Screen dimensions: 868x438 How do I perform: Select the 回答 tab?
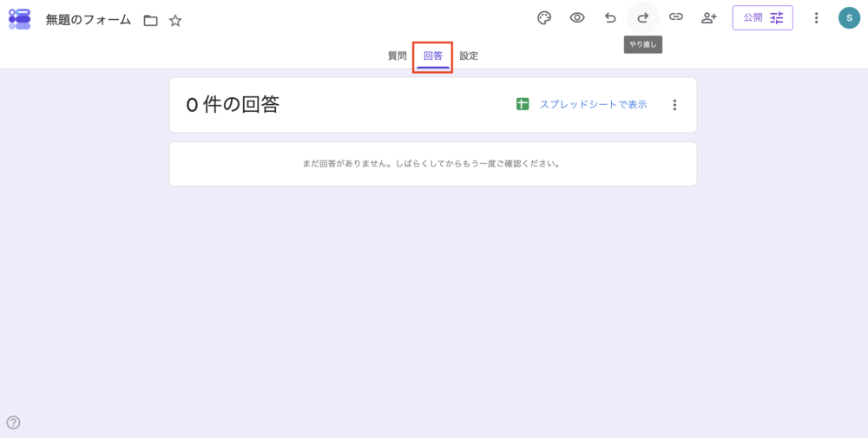433,56
